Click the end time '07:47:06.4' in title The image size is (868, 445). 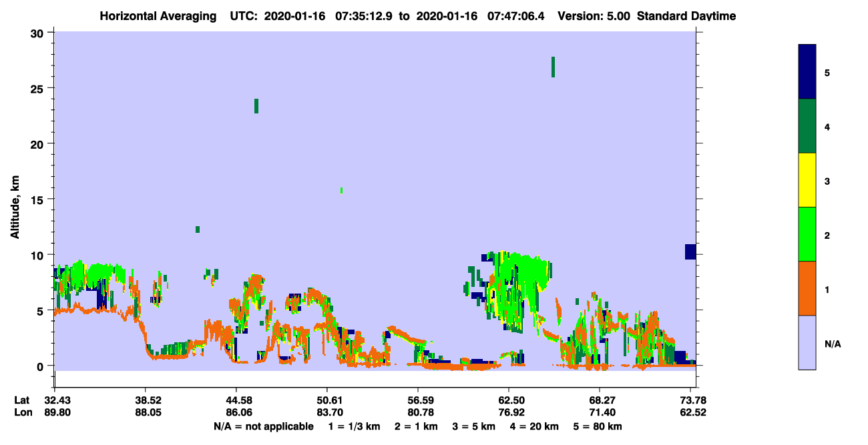click(517, 16)
